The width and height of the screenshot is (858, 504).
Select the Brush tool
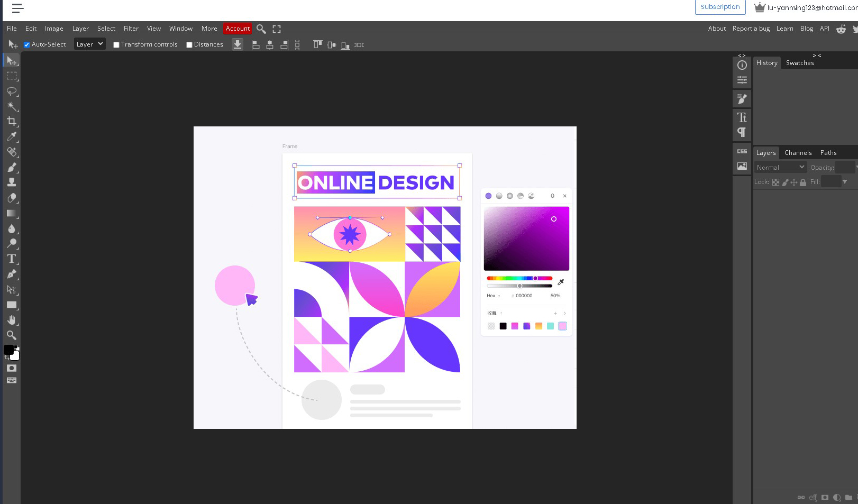pyautogui.click(x=12, y=167)
